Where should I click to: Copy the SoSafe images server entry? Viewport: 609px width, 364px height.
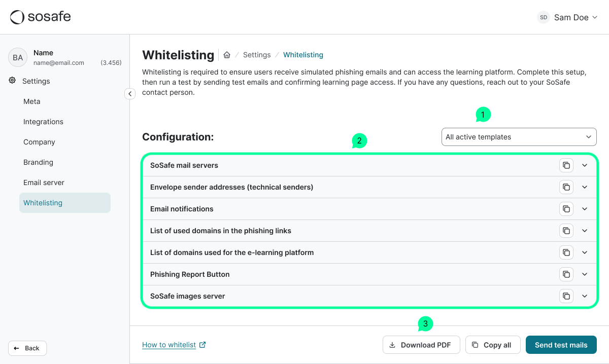566,296
